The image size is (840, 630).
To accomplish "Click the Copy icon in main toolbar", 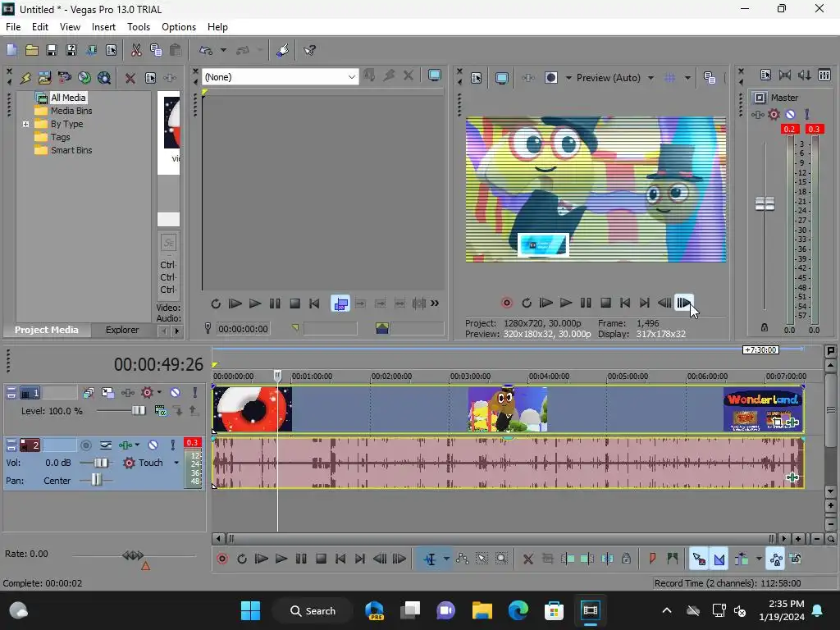I will tap(156, 50).
